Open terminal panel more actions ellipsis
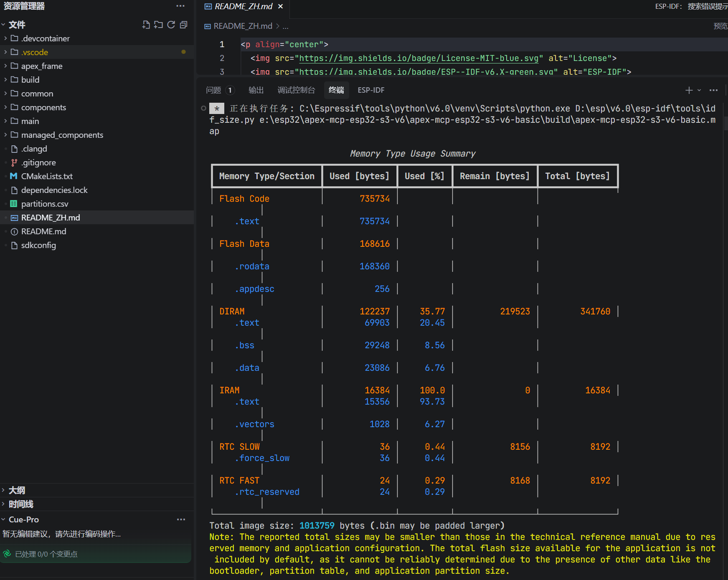728x580 pixels. coord(713,90)
